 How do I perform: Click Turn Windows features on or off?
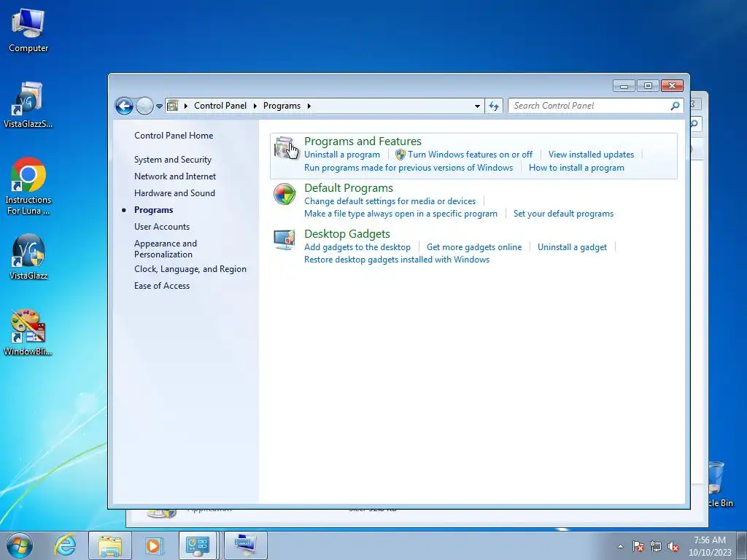[470, 155]
